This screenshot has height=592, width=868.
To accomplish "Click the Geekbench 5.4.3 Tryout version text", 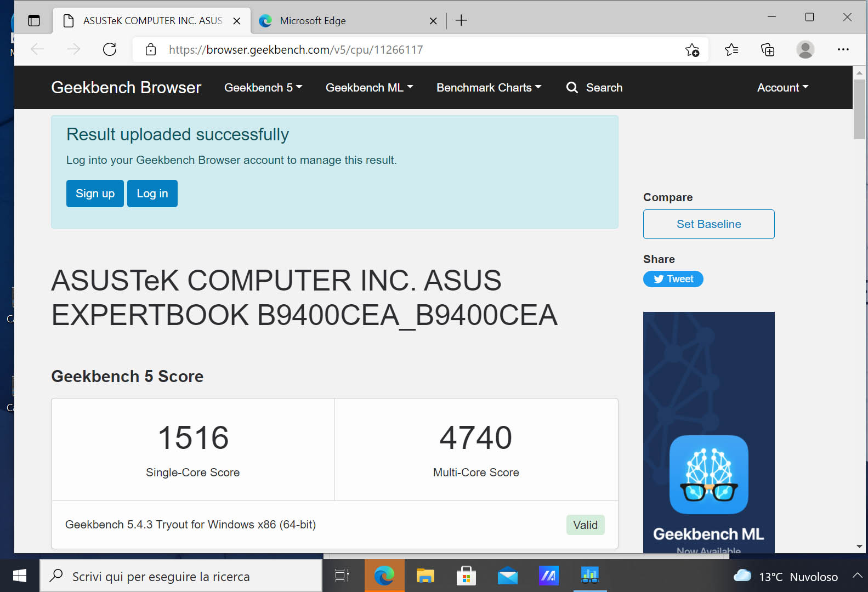I will coord(190,525).
